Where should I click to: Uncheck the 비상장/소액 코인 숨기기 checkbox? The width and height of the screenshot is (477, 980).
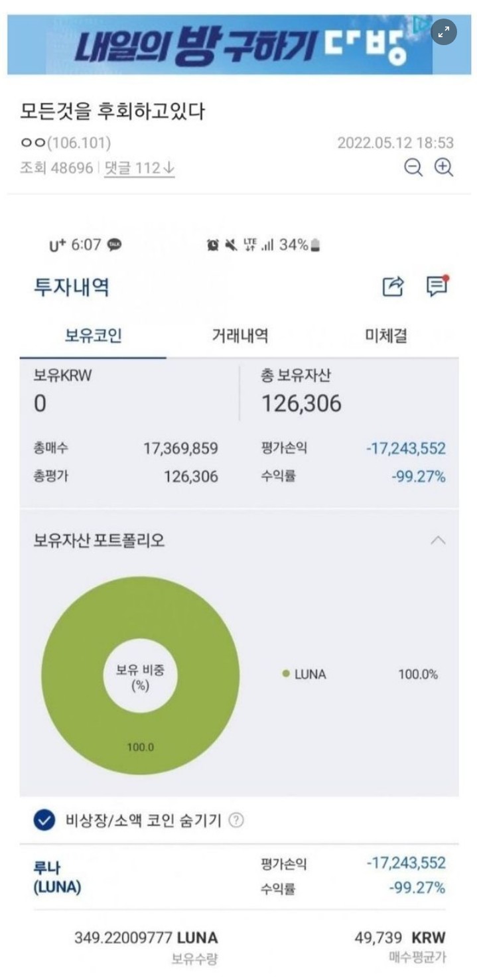point(44,821)
